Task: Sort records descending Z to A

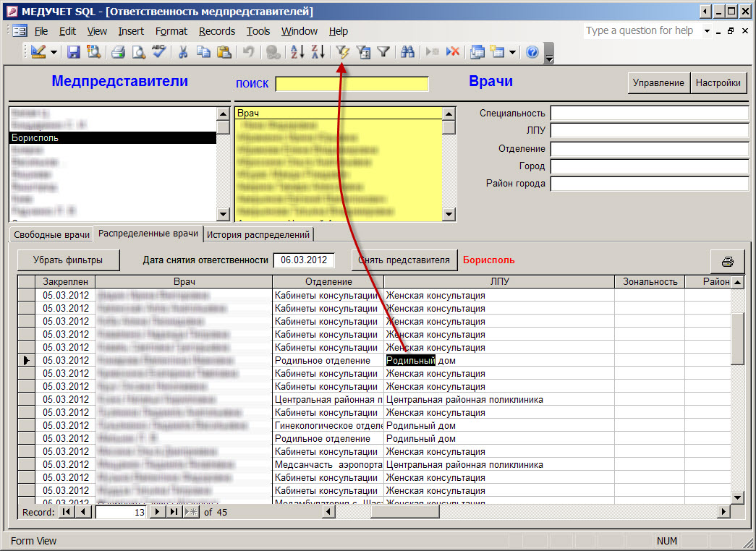Action: 318,51
